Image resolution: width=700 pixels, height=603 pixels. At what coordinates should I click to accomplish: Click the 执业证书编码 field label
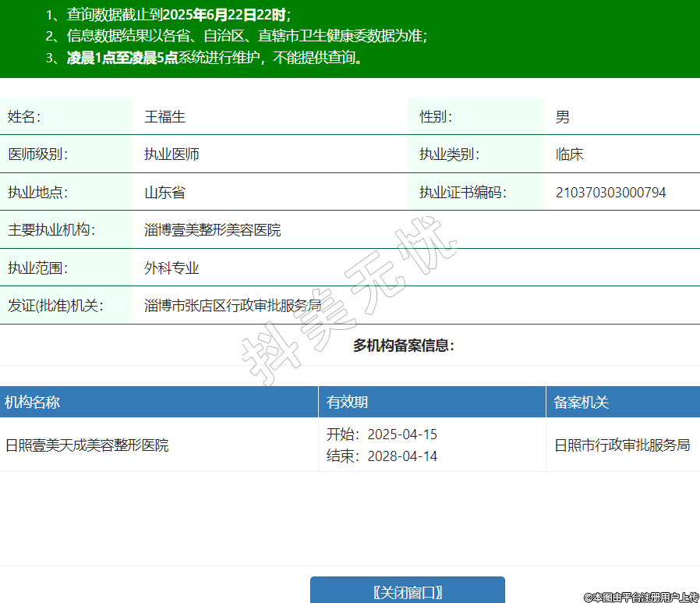click(463, 193)
